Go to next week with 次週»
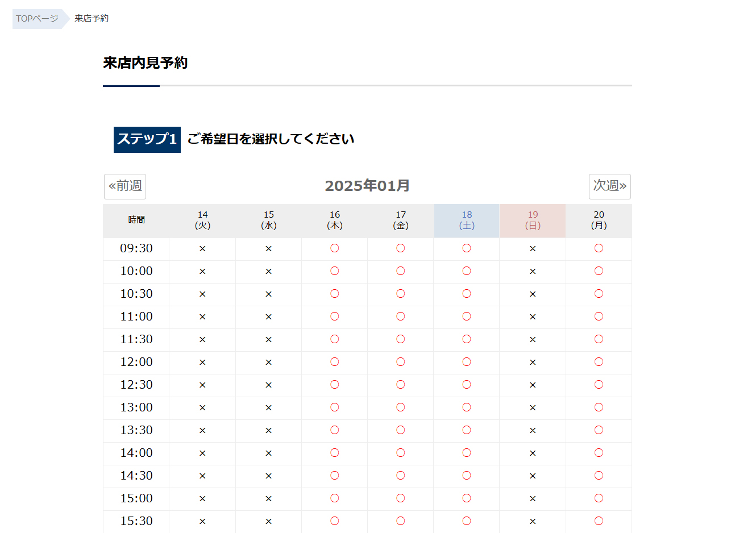This screenshot has width=756, height=533. click(x=609, y=186)
